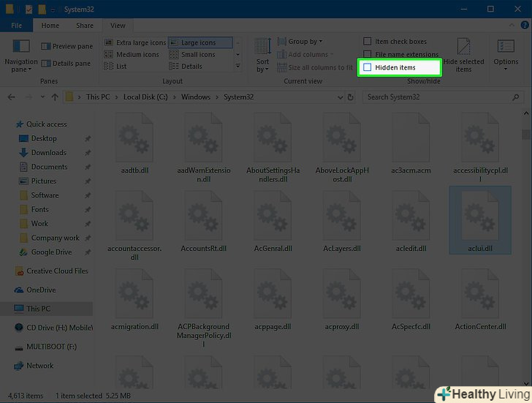Open the Sort by dropdown
This screenshot has height=403, width=532.
point(262,56)
